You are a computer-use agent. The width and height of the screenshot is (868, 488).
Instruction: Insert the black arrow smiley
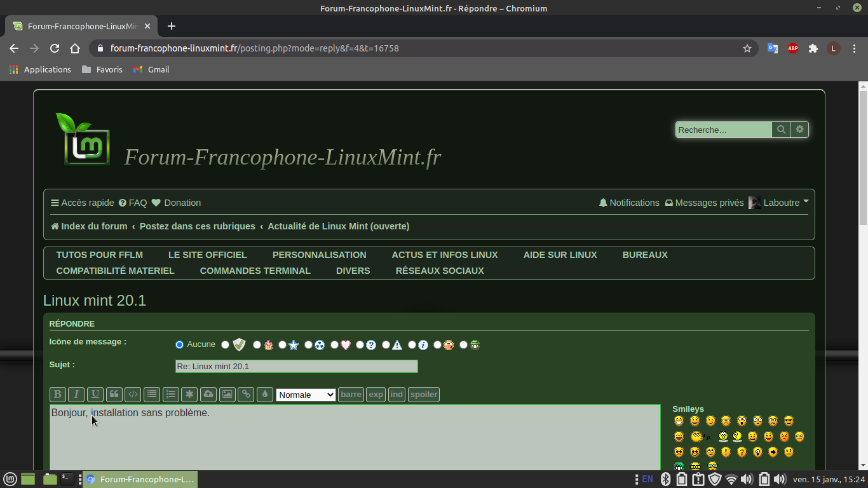coord(773,452)
